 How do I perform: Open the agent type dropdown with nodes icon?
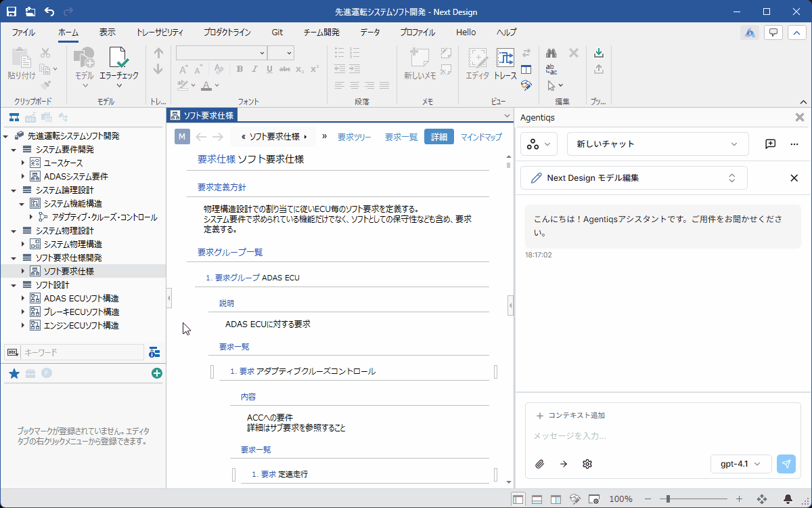(x=539, y=144)
